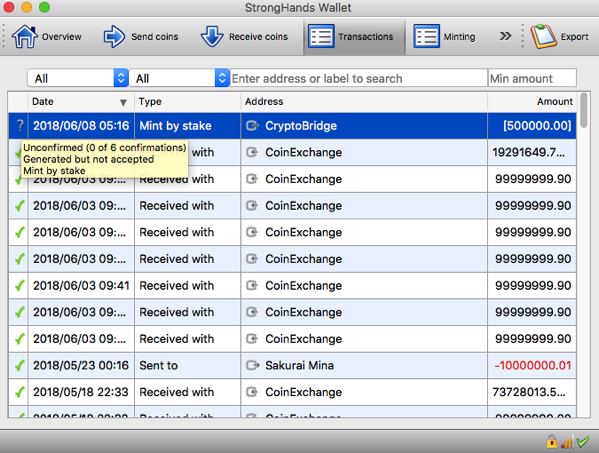599x453 pixels.
Task: Select the 2018/05/18 22:33 date cell
Action: coord(81,392)
